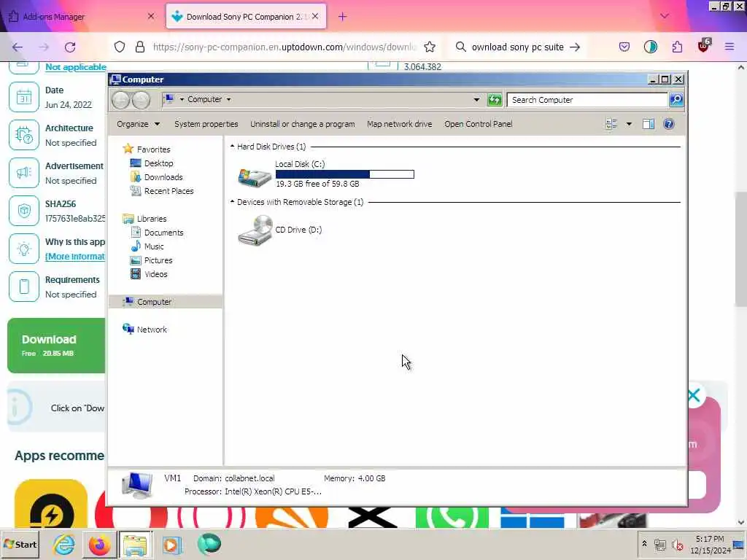Open a new Firefox tab
The height and width of the screenshot is (560, 747).
(x=342, y=17)
